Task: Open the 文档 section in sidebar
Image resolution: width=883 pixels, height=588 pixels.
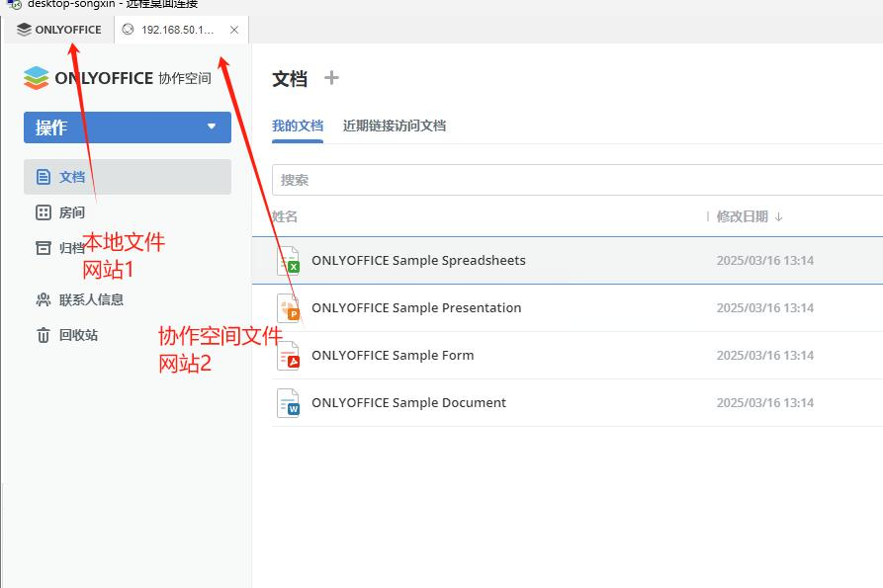Action: coord(128,177)
